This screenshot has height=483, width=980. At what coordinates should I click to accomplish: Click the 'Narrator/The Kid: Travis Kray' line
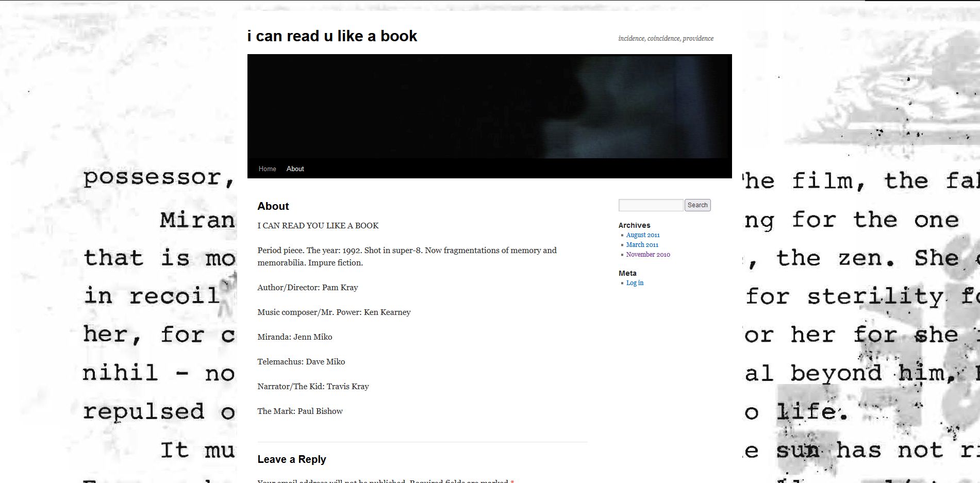click(x=313, y=387)
